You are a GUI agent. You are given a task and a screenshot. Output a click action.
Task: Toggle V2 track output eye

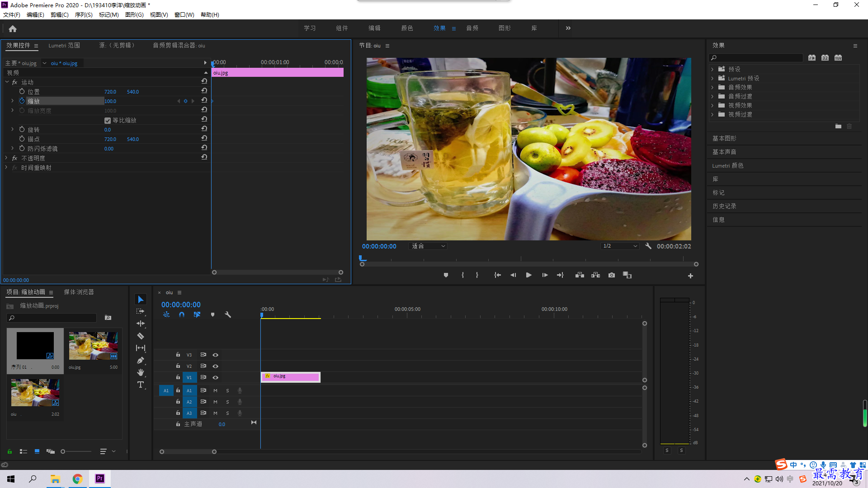click(x=216, y=366)
